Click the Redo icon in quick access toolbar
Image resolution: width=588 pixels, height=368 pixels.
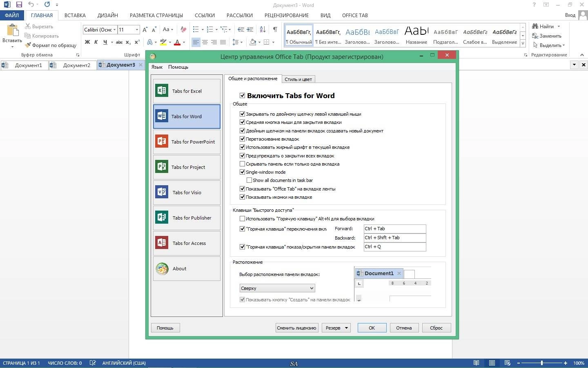click(x=47, y=5)
